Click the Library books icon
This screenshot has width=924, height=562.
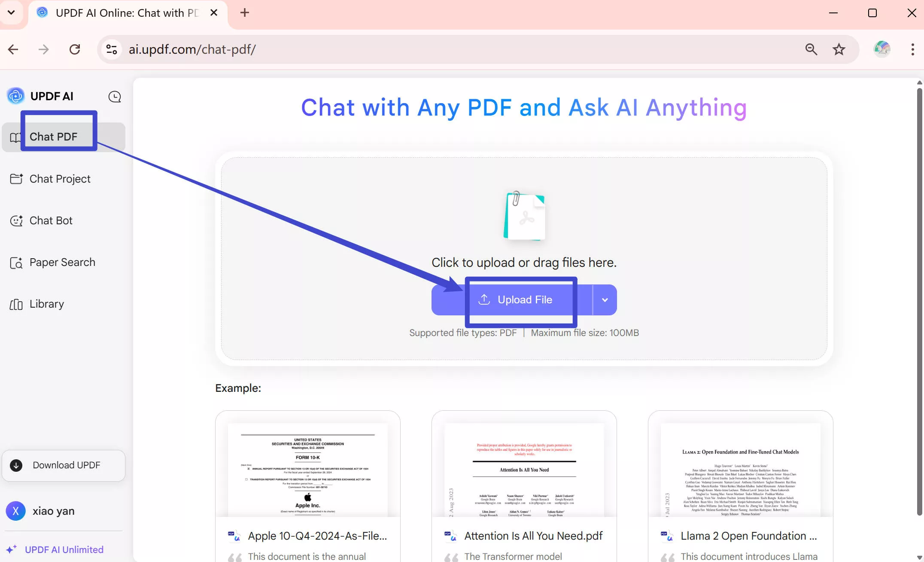point(16,304)
